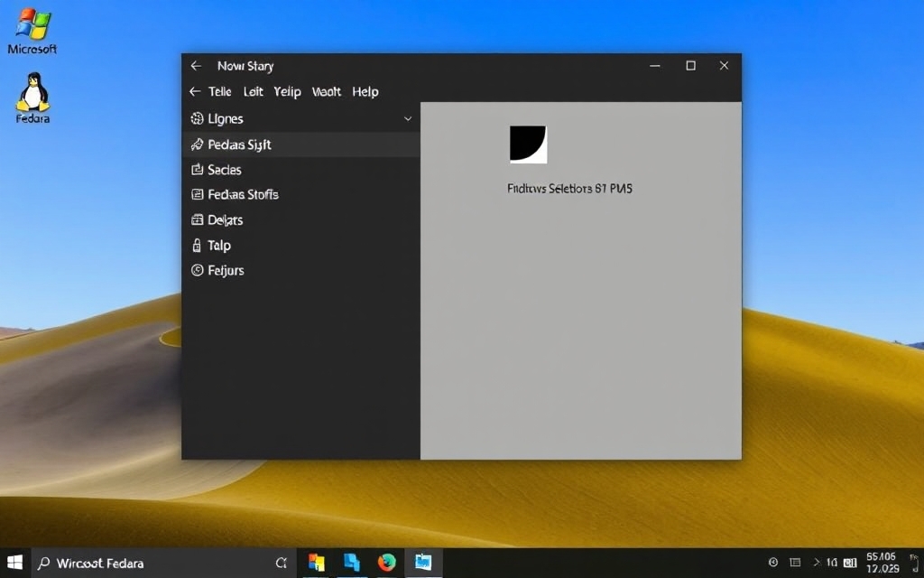Image resolution: width=924 pixels, height=578 pixels.
Task: Open the taskbar clock and date
Action: (882, 563)
